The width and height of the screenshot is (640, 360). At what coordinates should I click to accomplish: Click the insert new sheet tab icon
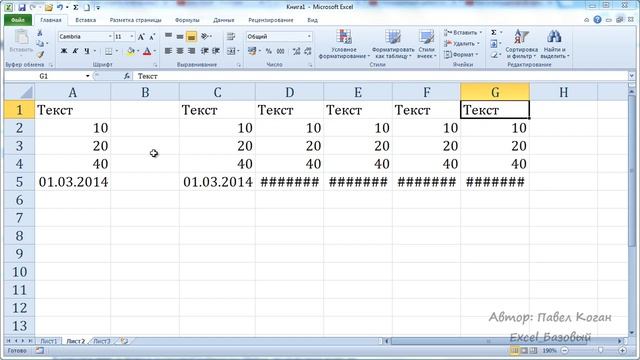click(x=124, y=341)
